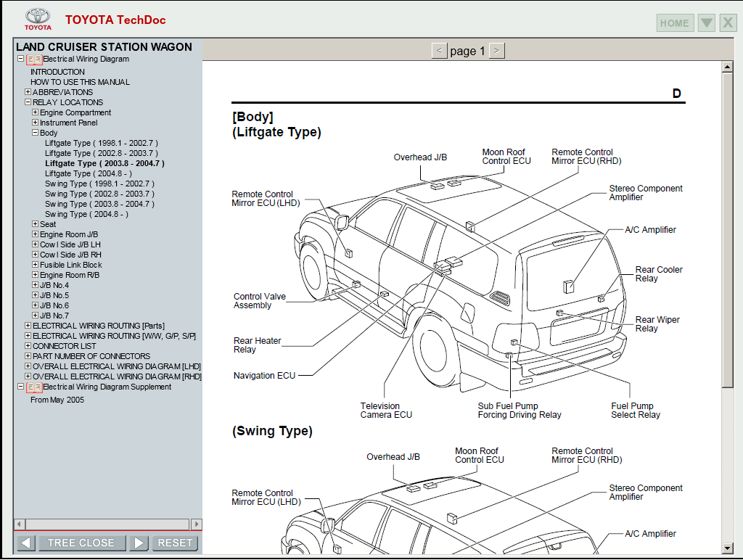This screenshot has height=560, width=743.
Task: Click the LAND CRUISER STATION WAGON heading
Action: 104,47
